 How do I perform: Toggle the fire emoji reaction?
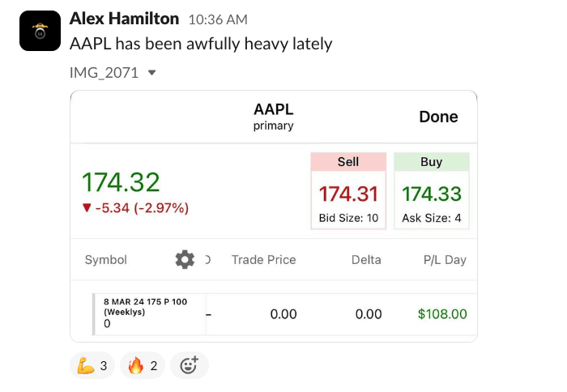point(143,365)
